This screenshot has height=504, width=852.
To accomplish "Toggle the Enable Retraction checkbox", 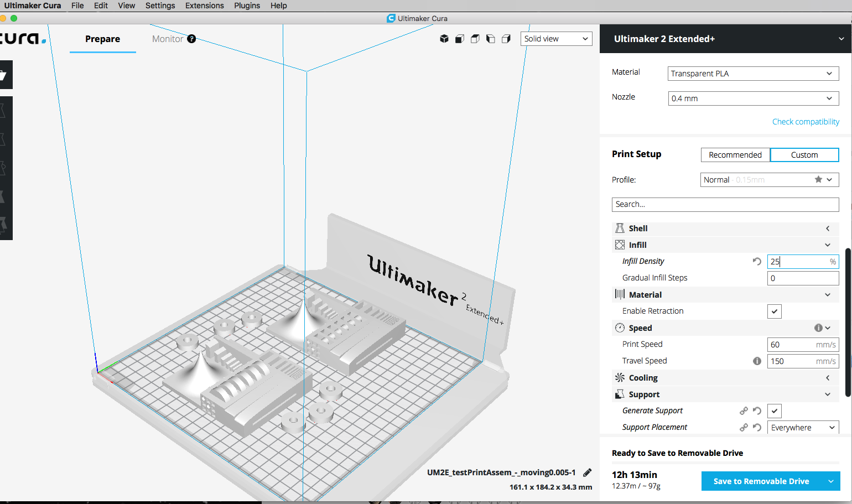I will [775, 311].
